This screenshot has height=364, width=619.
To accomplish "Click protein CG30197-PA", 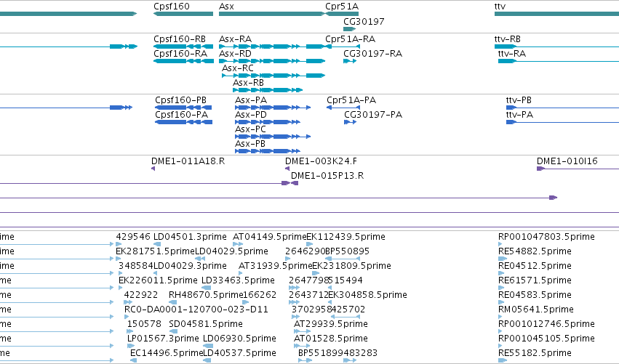I will click(x=373, y=115).
